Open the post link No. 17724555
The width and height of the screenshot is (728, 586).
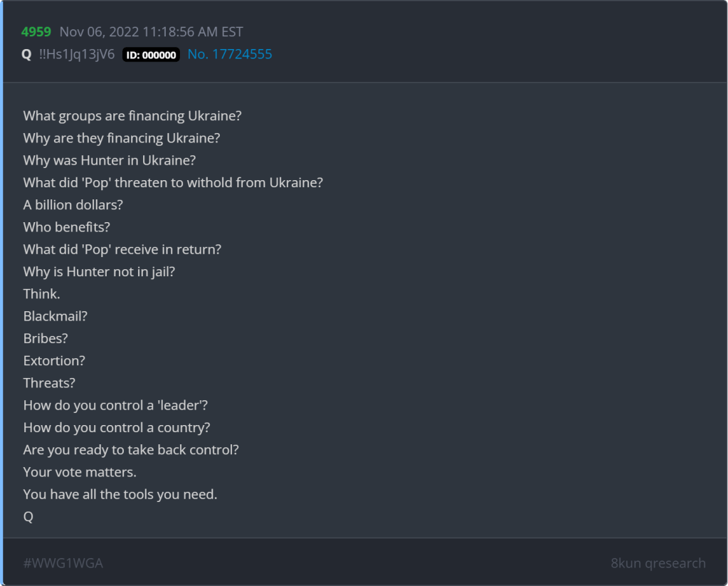tap(229, 54)
